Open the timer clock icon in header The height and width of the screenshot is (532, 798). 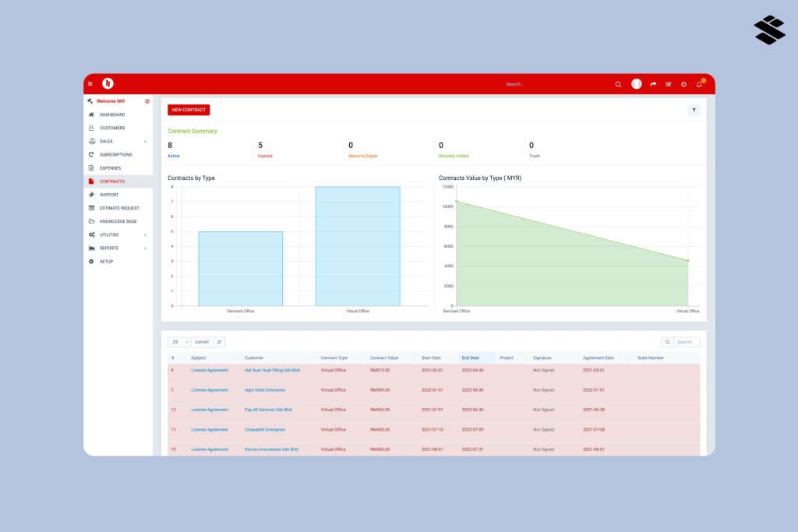[x=683, y=84]
